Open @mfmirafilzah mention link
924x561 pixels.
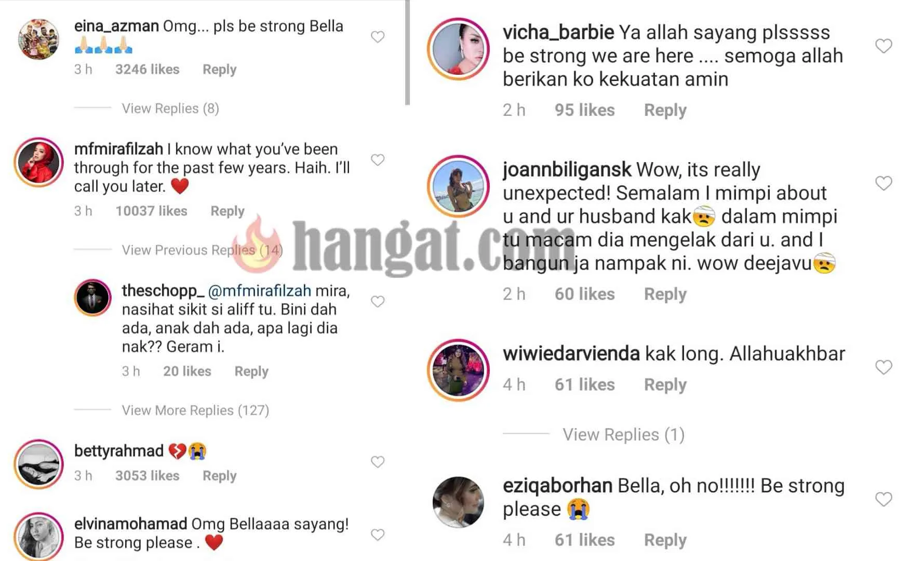pyautogui.click(x=259, y=291)
